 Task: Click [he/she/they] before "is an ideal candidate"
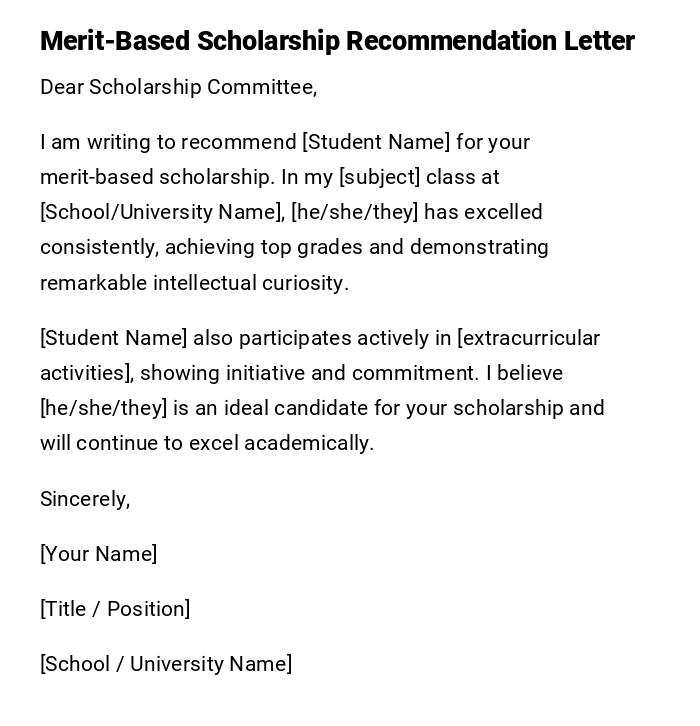103,408
